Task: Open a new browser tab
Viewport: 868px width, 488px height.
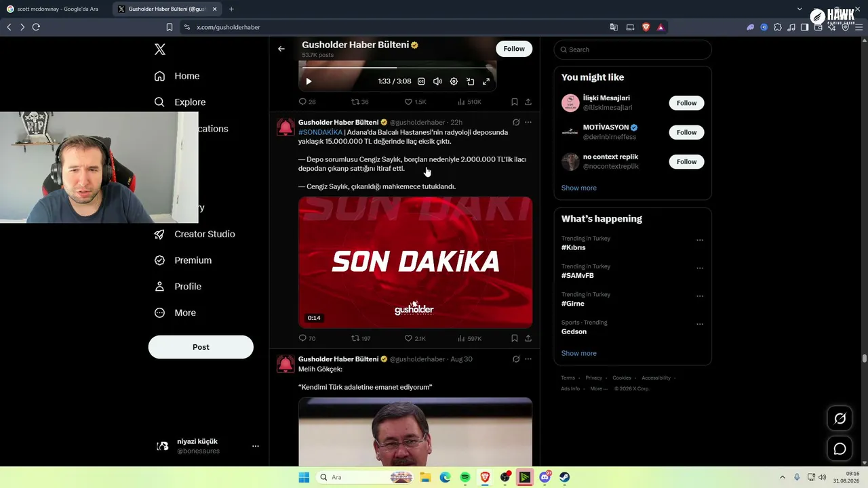Action: 231,9
